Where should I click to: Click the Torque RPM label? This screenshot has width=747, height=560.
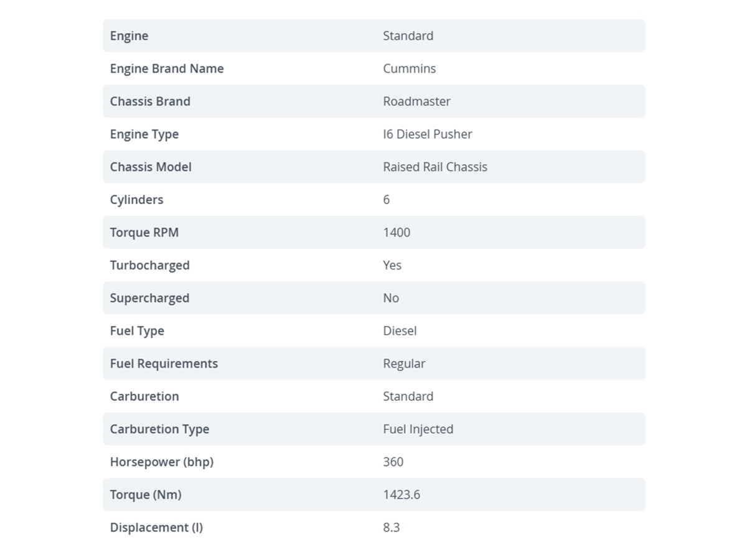coord(144,233)
